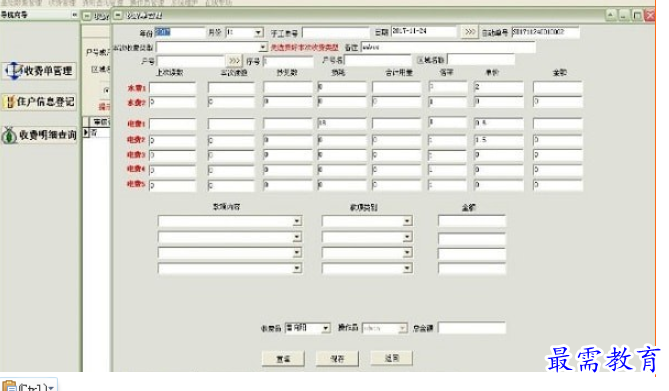Screen dimensions: 669x391
Task: Click the red 水费1 row label
Action: coord(137,88)
